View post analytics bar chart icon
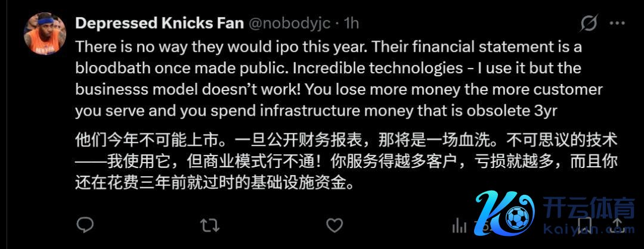The height and width of the screenshot is (249, 644). (x=459, y=225)
